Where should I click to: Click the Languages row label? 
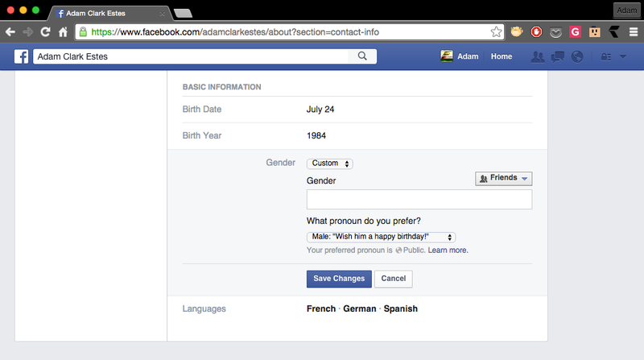(204, 308)
